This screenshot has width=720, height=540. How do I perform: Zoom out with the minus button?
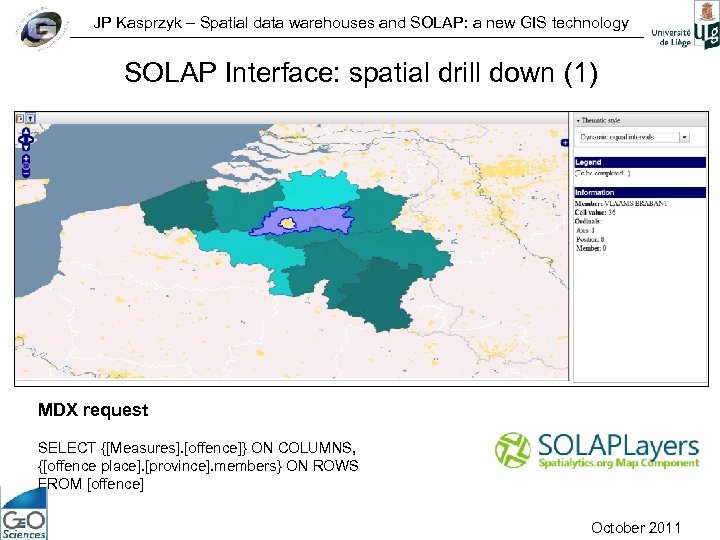pos(26,173)
